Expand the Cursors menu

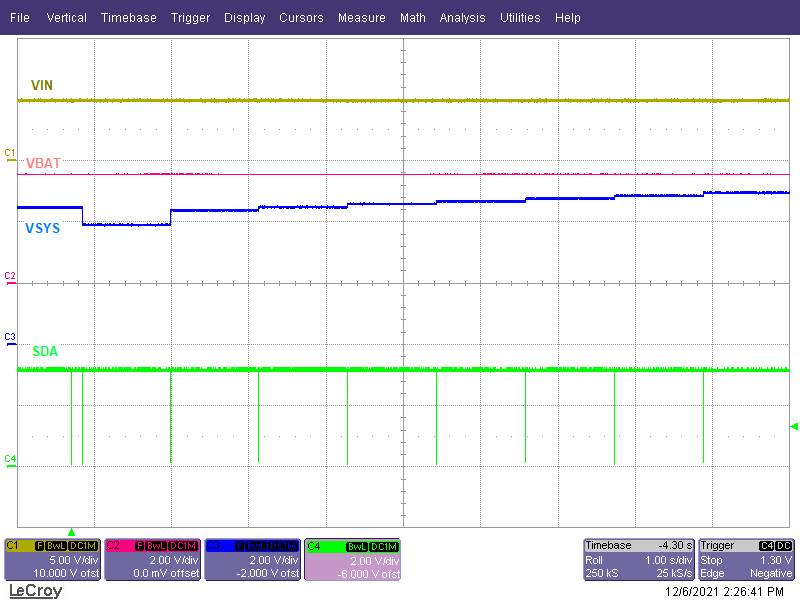tap(301, 17)
